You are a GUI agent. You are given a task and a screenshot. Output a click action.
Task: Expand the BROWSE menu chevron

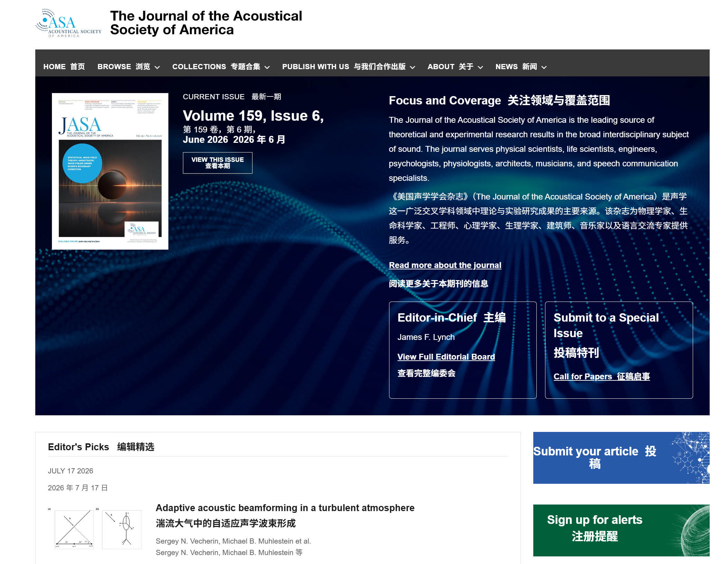coord(157,67)
